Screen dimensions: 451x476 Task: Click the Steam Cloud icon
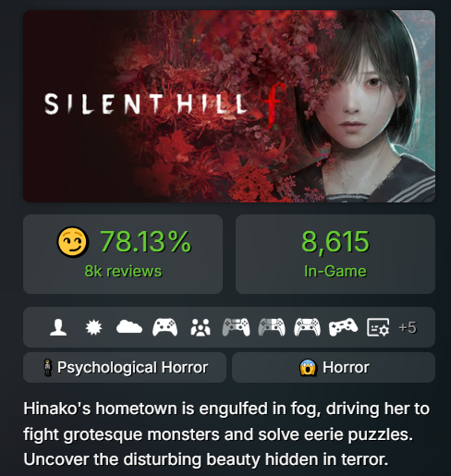point(129,327)
